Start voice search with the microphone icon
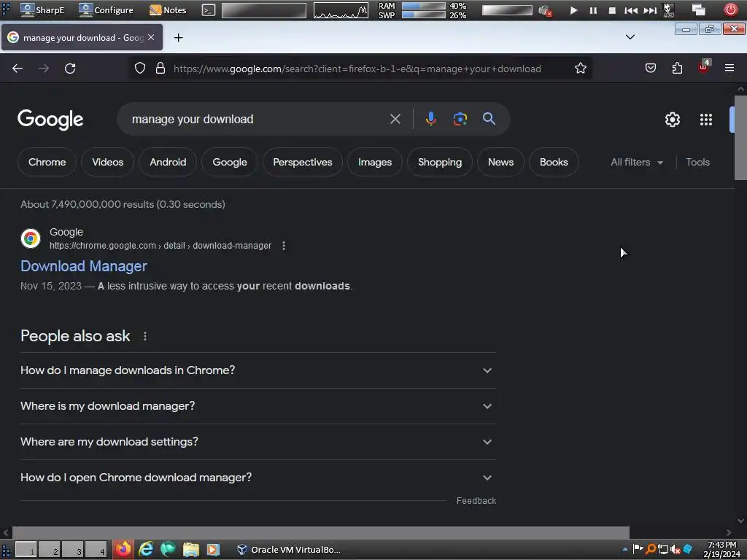The width and height of the screenshot is (747, 560). point(430,119)
